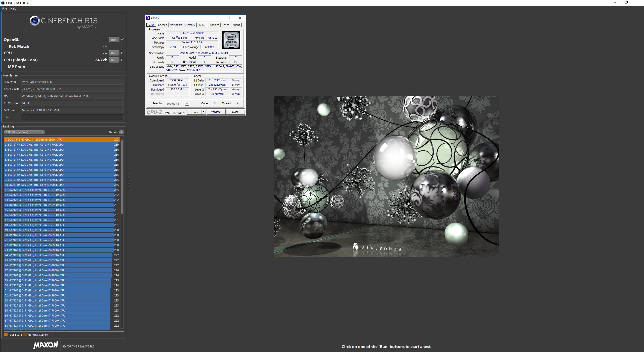The height and width of the screenshot is (352, 644).
Task: Click the Intel Core i9 logo badge
Action: pos(231,40)
